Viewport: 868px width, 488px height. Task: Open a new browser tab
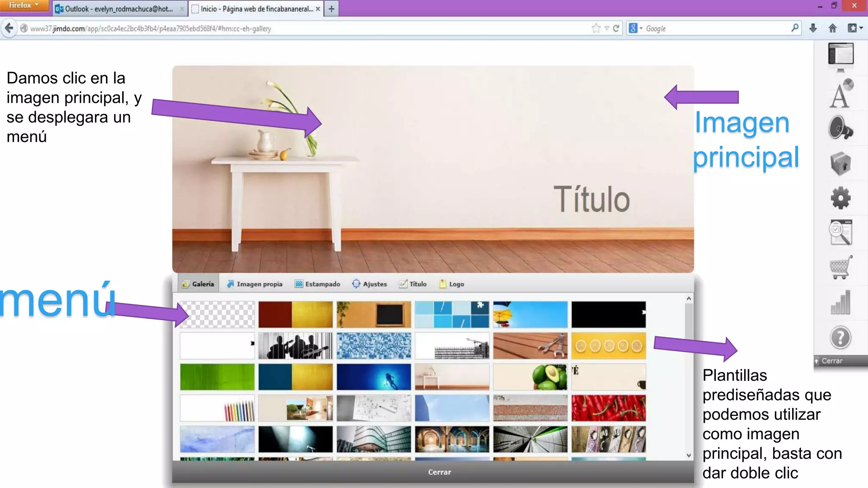coord(331,9)
